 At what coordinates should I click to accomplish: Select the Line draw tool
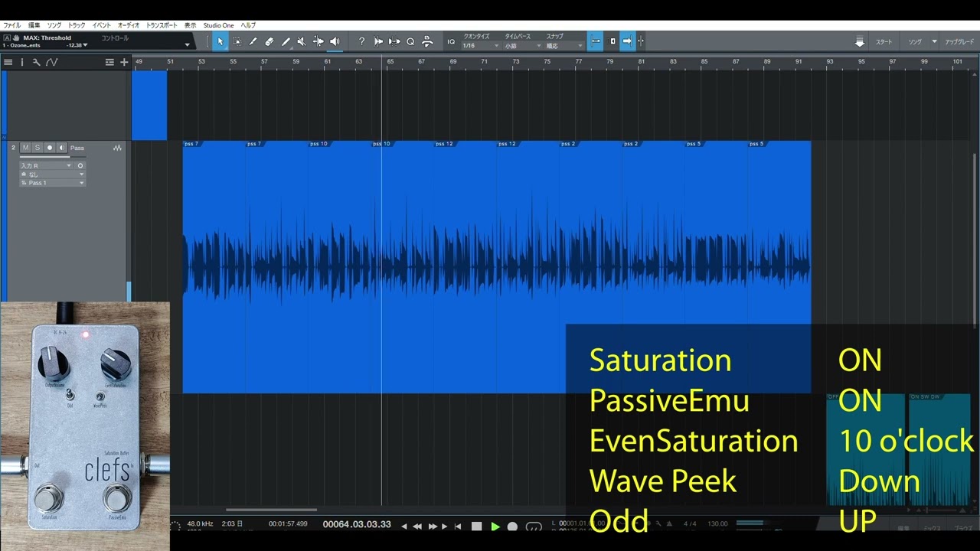point(286,41)
